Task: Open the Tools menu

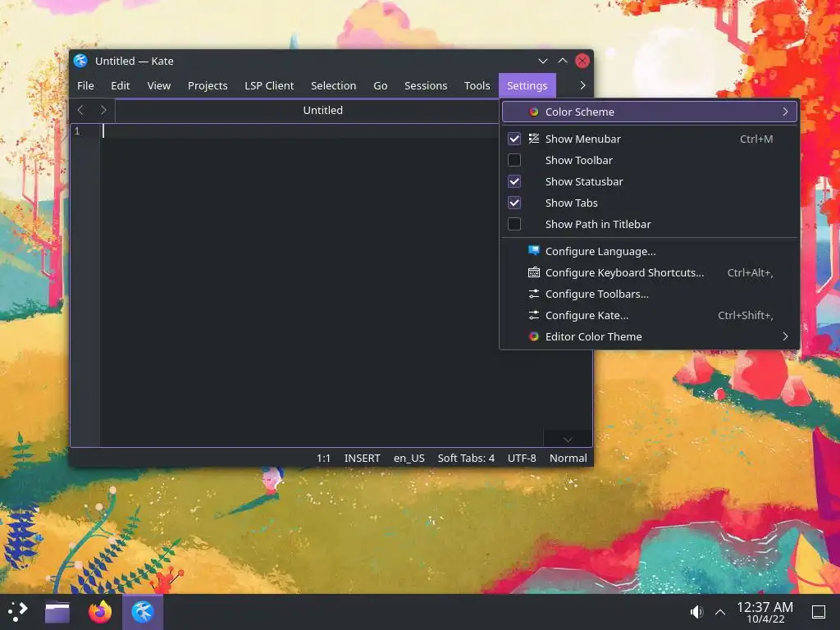Action: [x=477, y=85]
